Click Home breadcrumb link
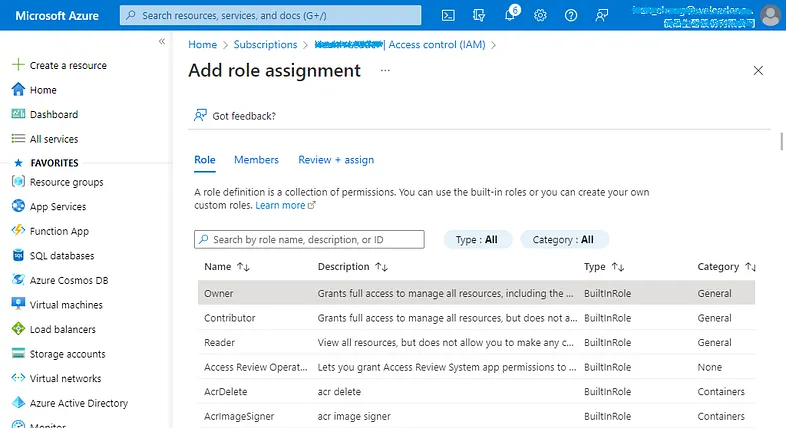The image size is (786, 428). tap(203, 45)
